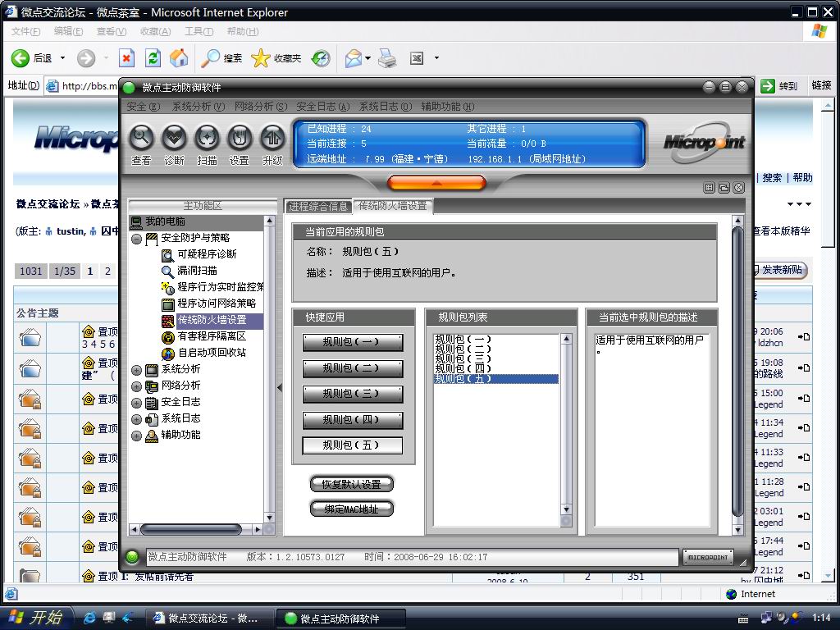Click the 微点主动防御软件 taskbar button

point(340,619)
